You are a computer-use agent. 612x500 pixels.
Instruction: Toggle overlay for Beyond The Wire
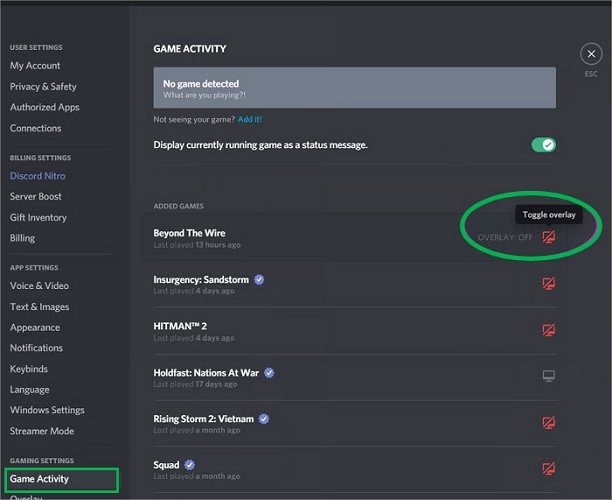pos(549,237)
